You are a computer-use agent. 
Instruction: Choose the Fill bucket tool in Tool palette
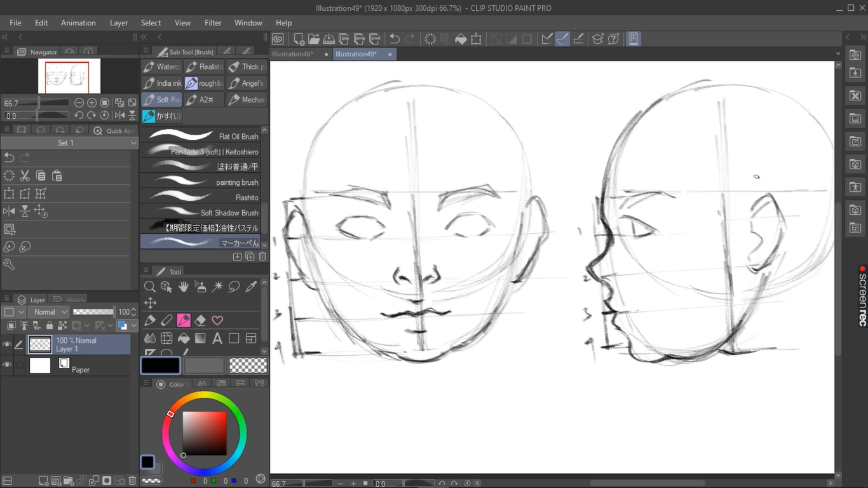coord(184,339)
